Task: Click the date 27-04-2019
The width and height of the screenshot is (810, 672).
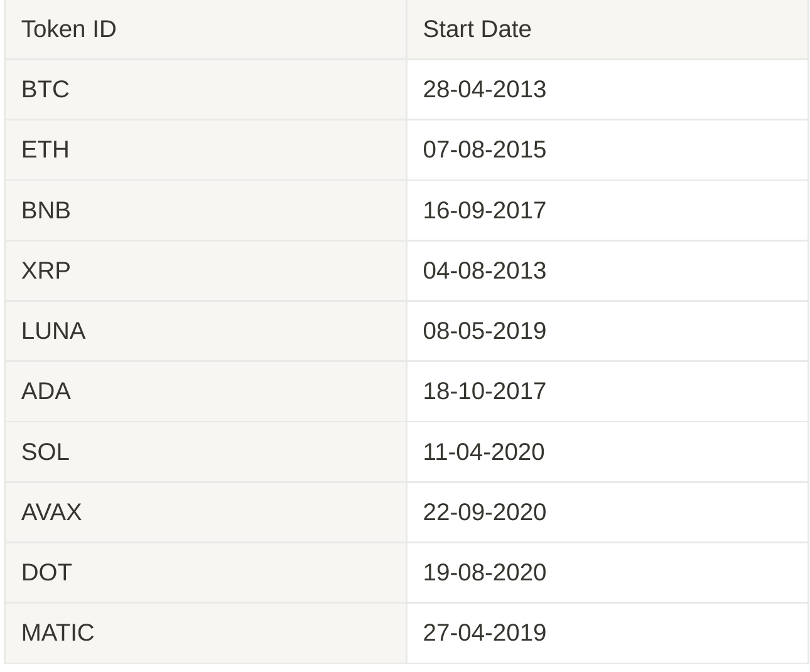Action: click(484, 632)
